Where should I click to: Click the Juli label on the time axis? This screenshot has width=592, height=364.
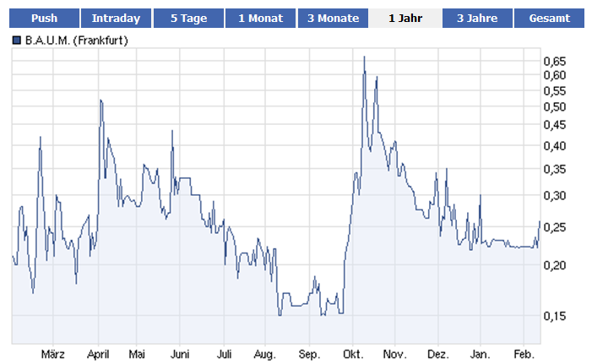(225, 354)
